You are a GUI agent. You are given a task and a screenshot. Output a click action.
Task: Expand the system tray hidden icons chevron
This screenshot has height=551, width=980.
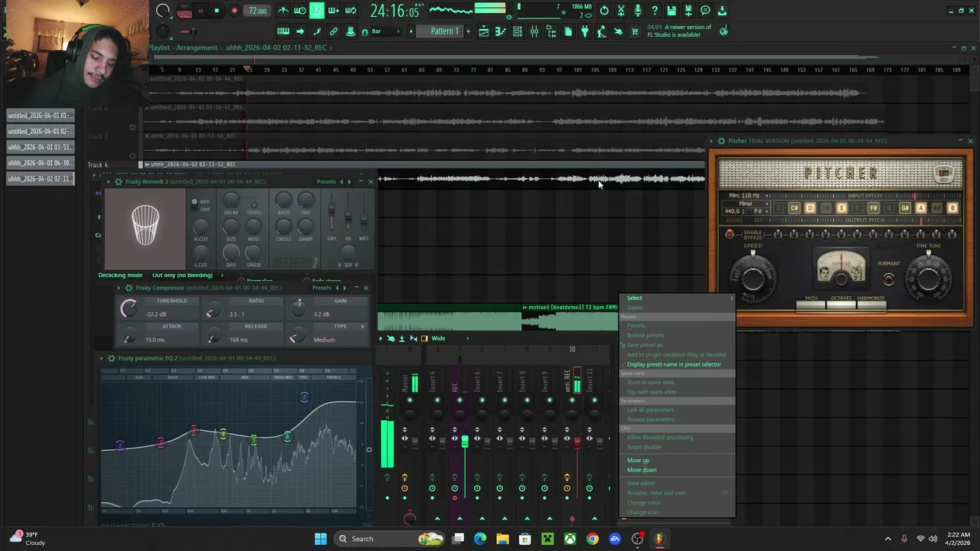click(888, 539)
